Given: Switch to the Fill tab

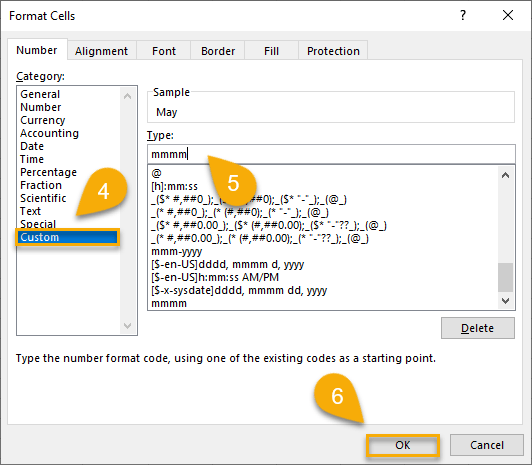Looking at the screenshot, I should click(x=271, y=51).
